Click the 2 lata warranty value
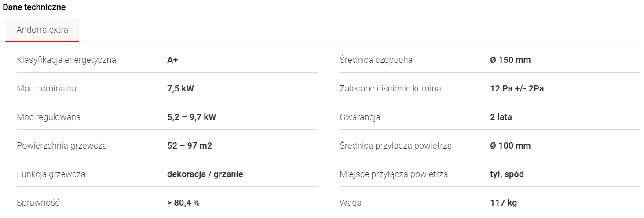Screen dimensions: 644x218 [501, 117]
